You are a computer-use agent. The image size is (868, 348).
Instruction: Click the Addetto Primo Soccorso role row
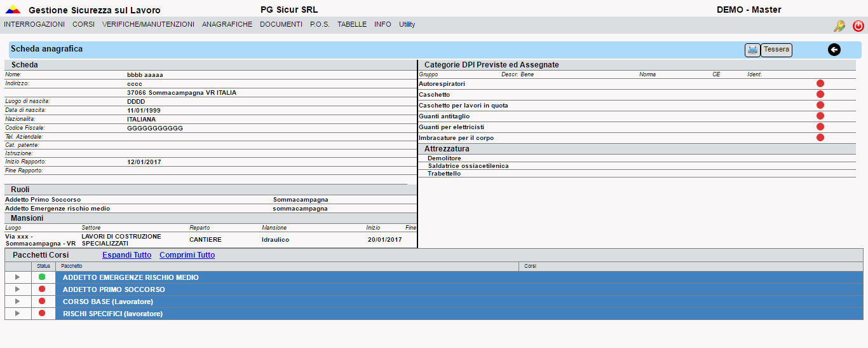tap(210, 199)
